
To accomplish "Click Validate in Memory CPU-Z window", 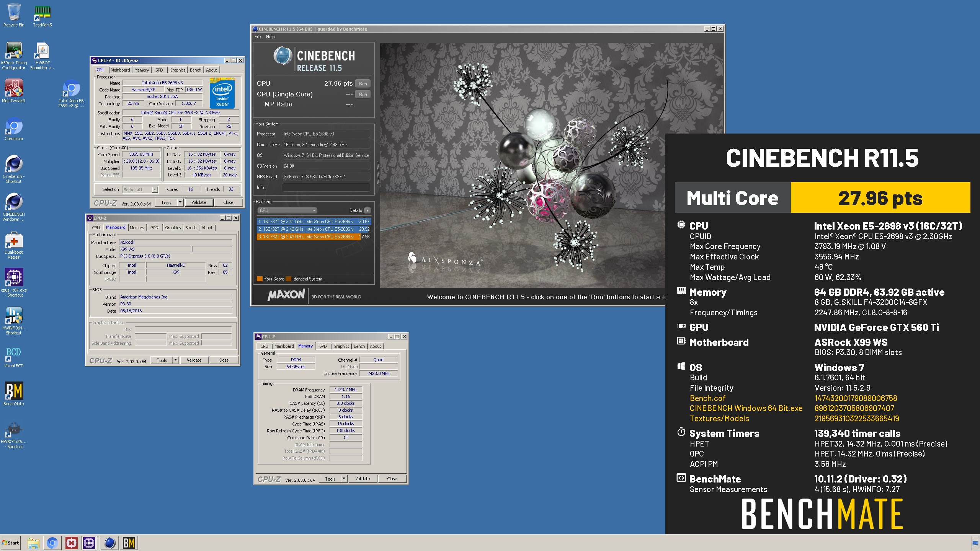I will coord(363,479).
